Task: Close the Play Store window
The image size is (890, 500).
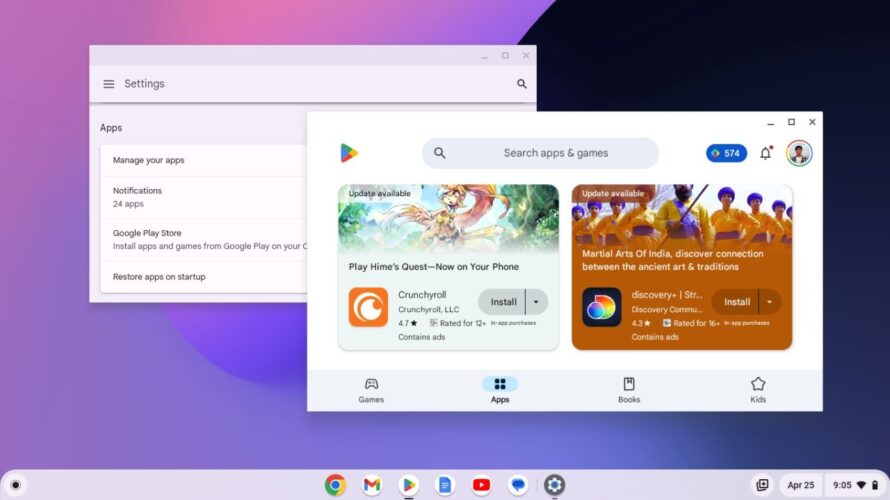Action: pyautogui.click(x=812, y=122)
